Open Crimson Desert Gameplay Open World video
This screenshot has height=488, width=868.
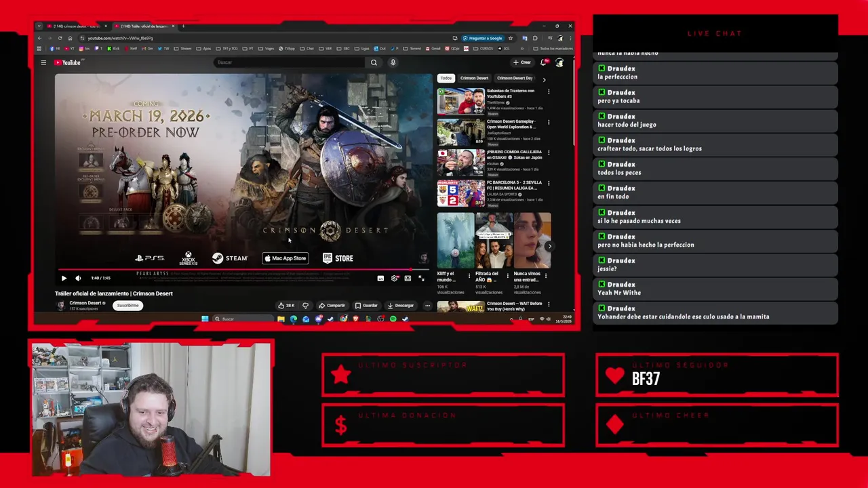(x=461, y=132)
